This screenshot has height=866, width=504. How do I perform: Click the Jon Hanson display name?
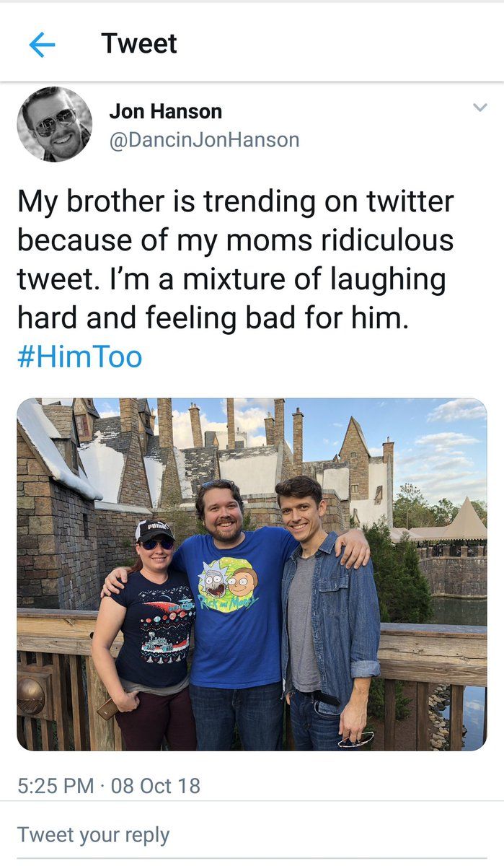click(166, 111)
